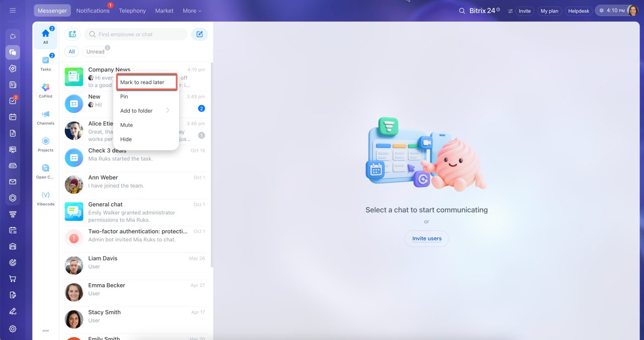The height and width of the screenshot is (340, 644).
Task: Click the Invite users button
Action: pos(427,238)
